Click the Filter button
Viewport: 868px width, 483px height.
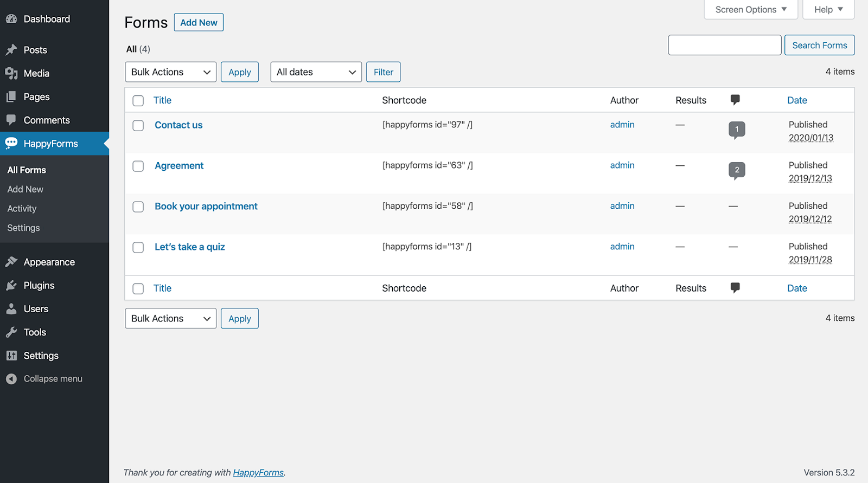pyautogui.click(x=384, y=72)
